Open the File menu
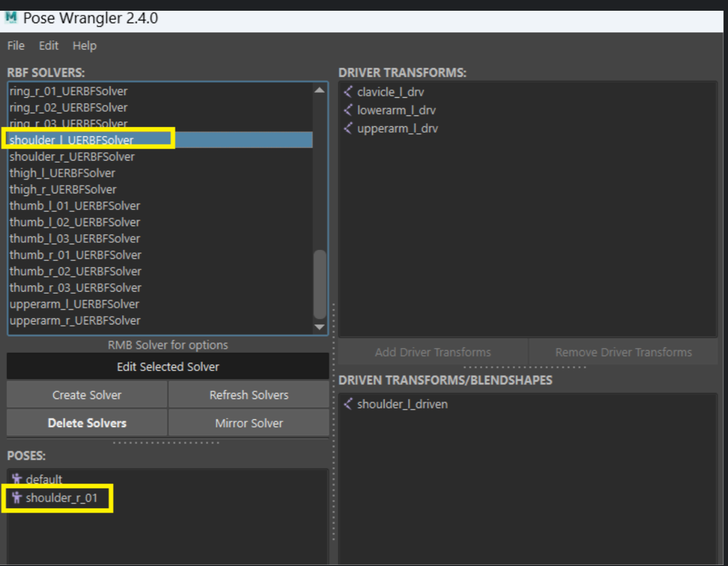 16,46
